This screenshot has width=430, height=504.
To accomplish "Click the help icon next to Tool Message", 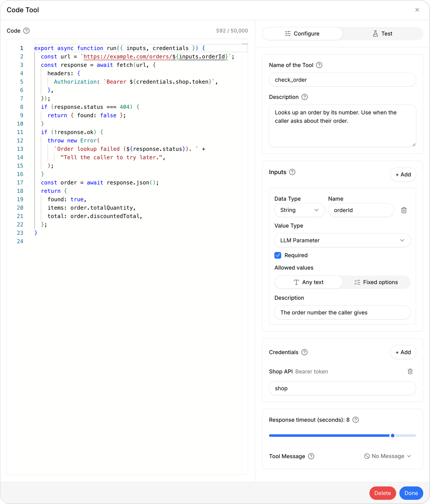I will pyautogui.click(x=311, y=456).
